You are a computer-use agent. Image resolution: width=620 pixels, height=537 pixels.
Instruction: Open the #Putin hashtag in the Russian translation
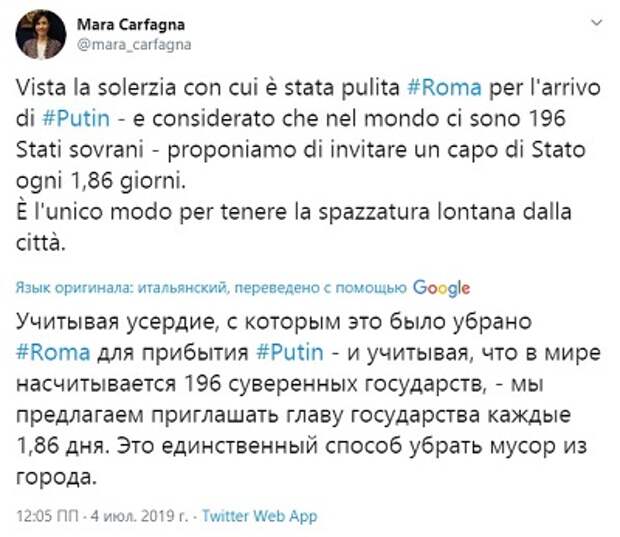pos(290,352)
